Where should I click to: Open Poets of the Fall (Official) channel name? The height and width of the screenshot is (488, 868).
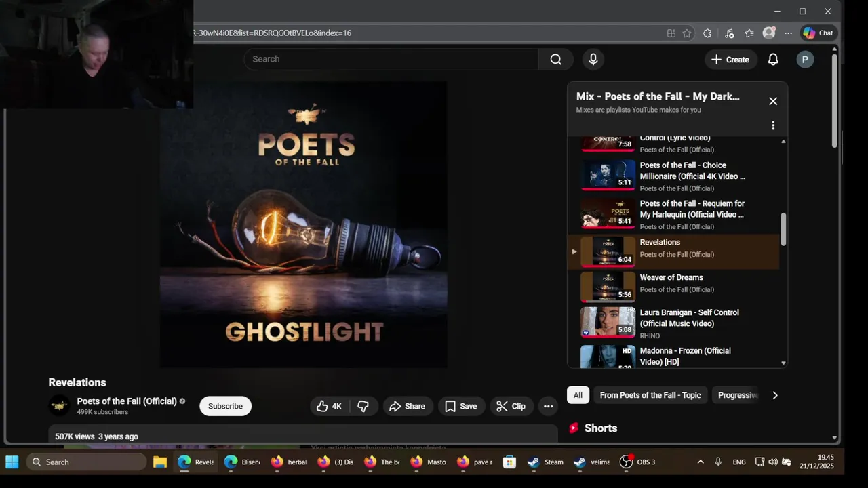[x=127, y=401]
